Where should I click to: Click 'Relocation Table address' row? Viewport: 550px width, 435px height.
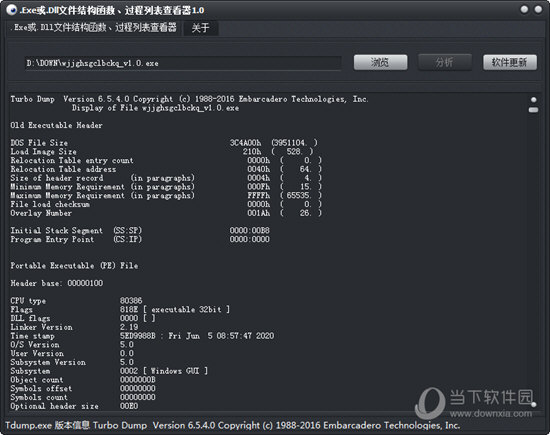pyautogui.click(x=166, y=169)
